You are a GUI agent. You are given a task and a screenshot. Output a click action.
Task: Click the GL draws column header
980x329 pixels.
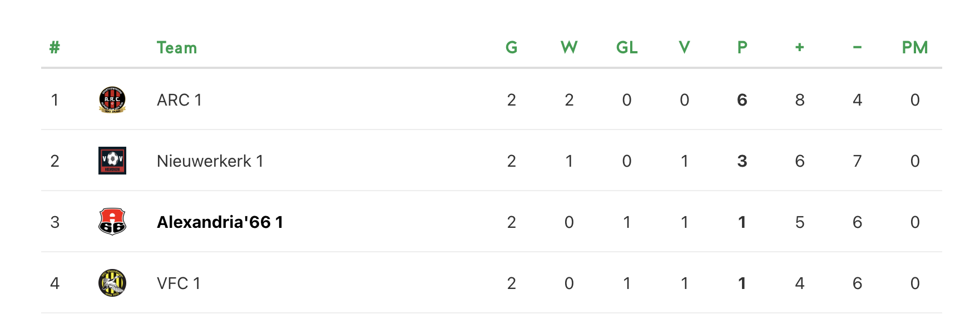pos(627,48)
